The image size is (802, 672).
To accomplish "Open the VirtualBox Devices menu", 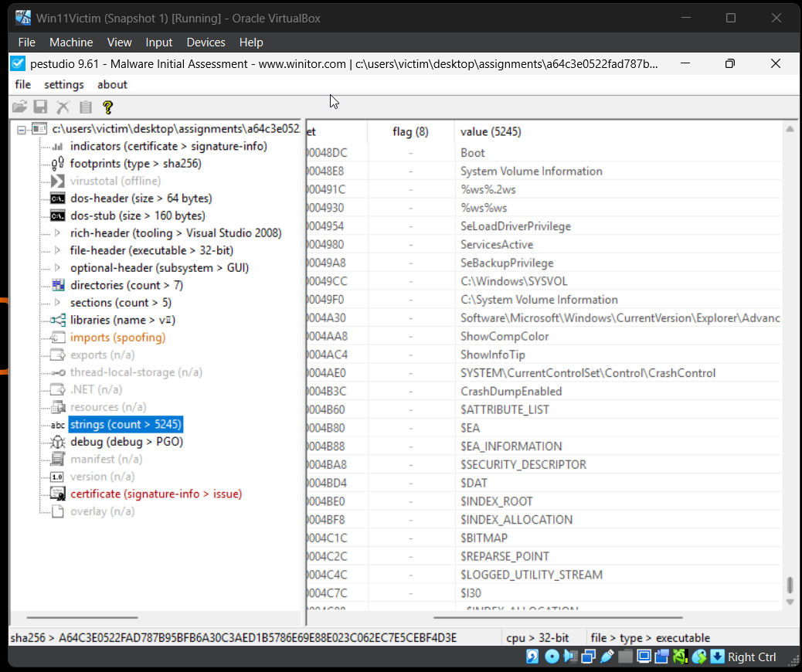I will pyautogui.click(x=206, y=42).
